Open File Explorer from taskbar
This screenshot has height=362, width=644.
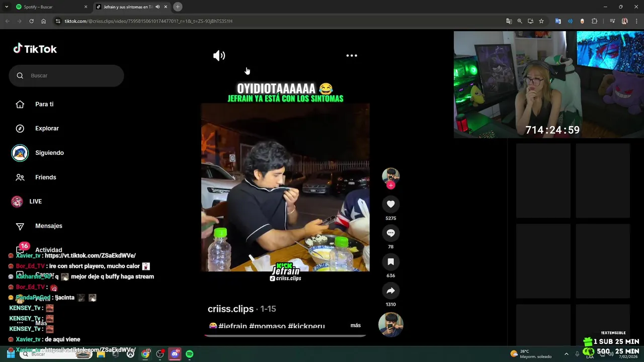click(x=101, y=354)
